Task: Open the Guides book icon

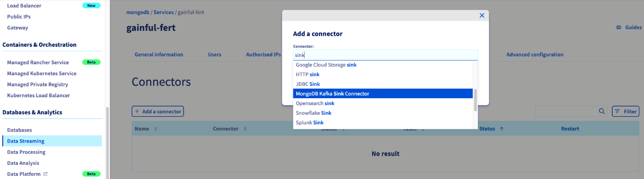Action: 619,28
